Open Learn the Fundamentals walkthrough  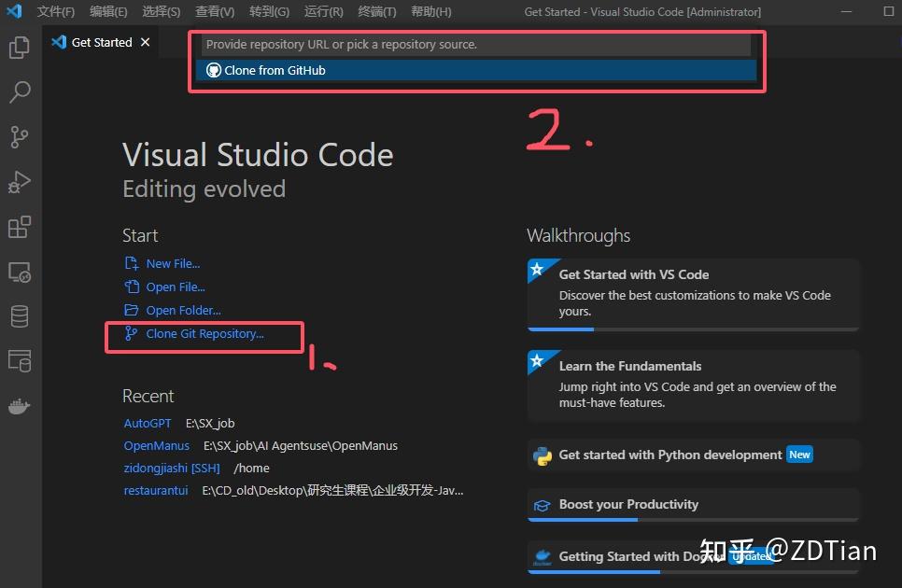pyautogui.click(x=693, y=385)
